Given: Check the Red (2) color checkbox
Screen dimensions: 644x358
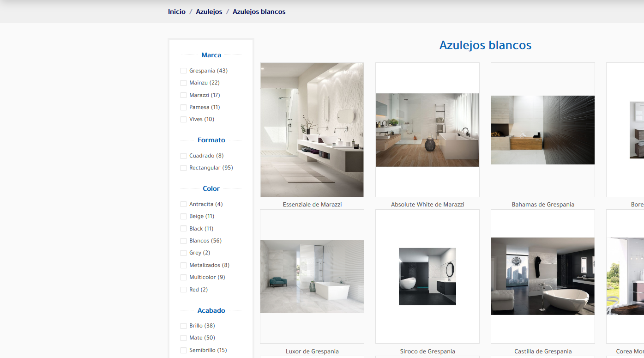Looking at the screenshot, I should 183,290.
